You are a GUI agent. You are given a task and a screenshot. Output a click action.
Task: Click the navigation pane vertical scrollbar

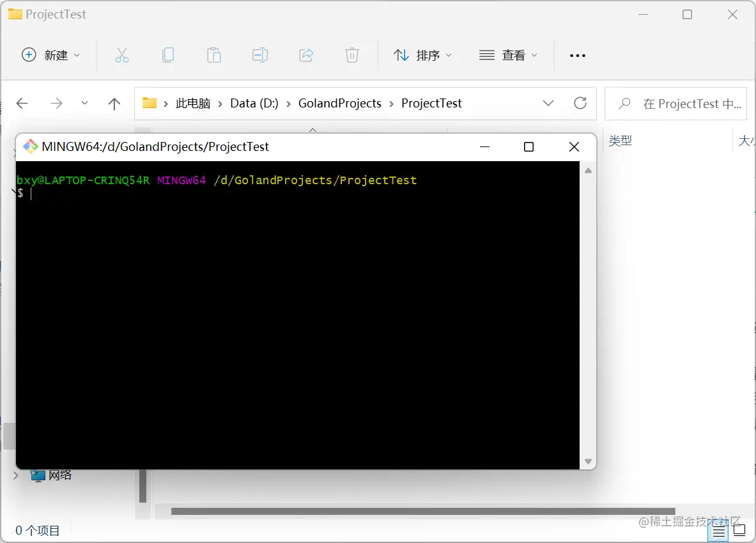[x=143, y=485]
